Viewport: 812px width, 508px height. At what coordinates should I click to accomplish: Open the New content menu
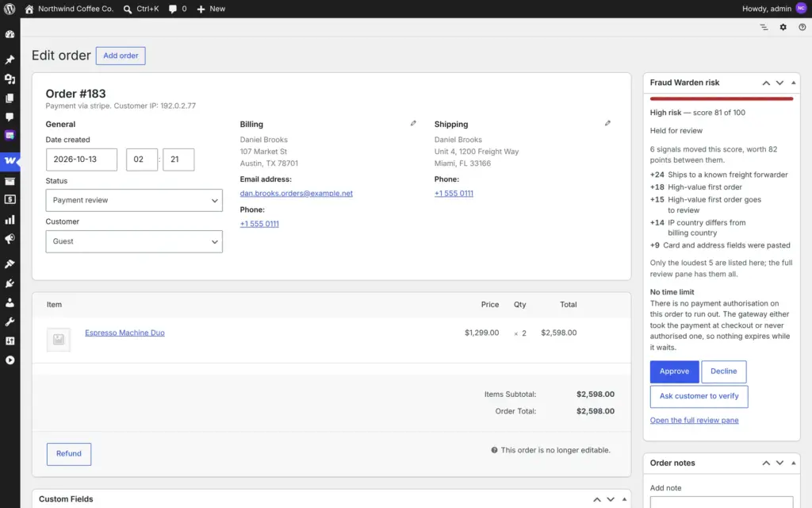coord(211,9)
